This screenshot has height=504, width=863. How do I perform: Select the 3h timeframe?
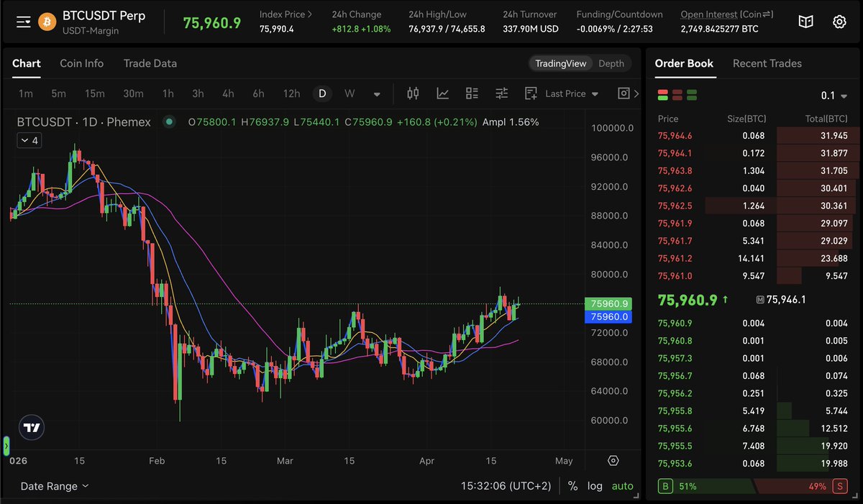198,93
